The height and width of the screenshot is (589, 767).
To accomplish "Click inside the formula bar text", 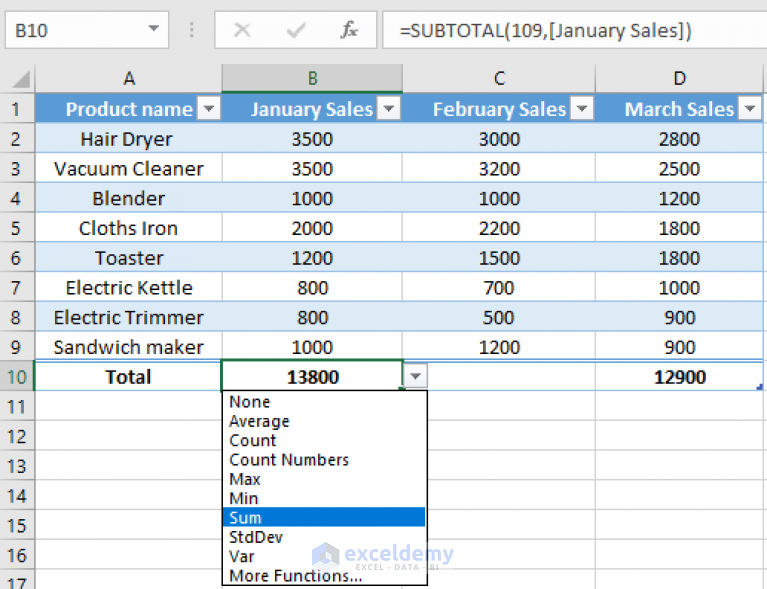I will click(545, 30).
